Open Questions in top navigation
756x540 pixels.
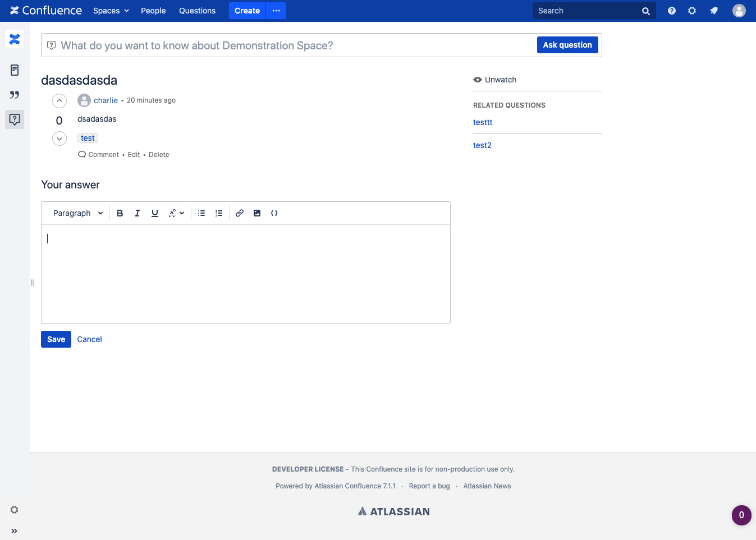pyautogui.click(x=197, y=11)
